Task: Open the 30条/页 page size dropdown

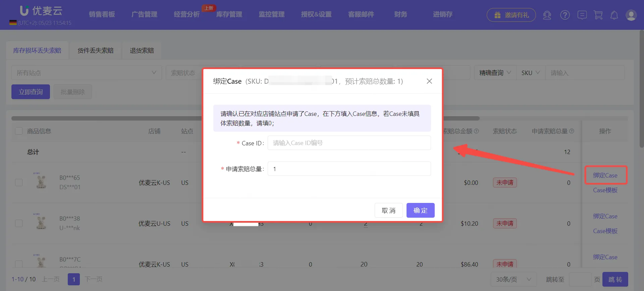Action: [x=514, y=279]
